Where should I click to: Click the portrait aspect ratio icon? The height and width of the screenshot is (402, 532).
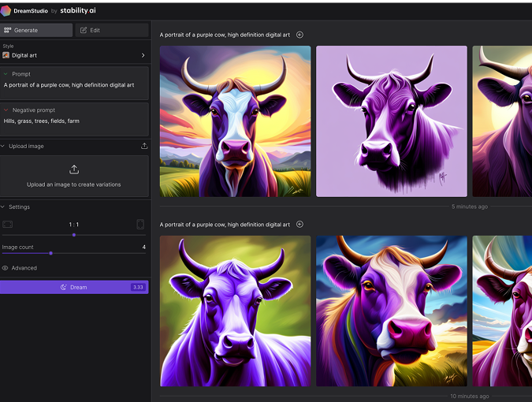pos(140,225)
